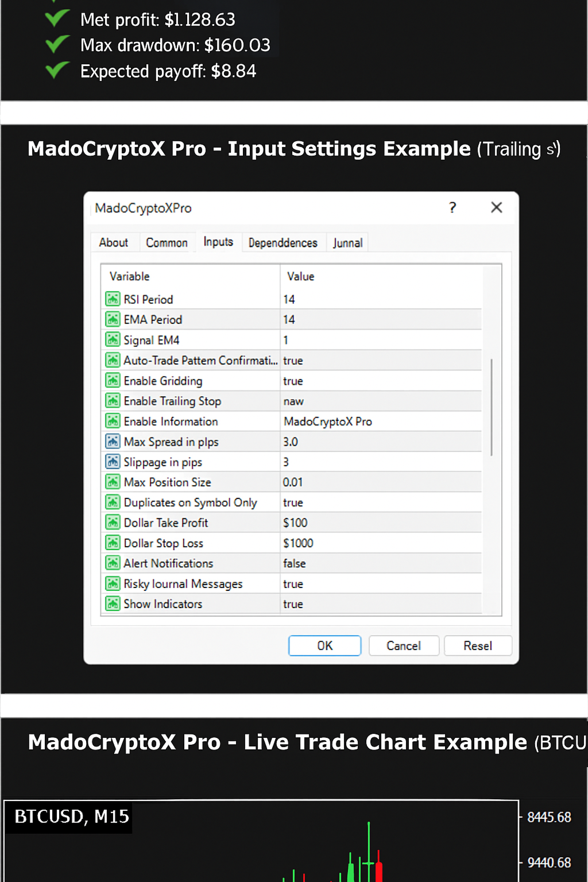
Task: Click the Enable Gridding variable icon
Action: (x=113, y=381)
